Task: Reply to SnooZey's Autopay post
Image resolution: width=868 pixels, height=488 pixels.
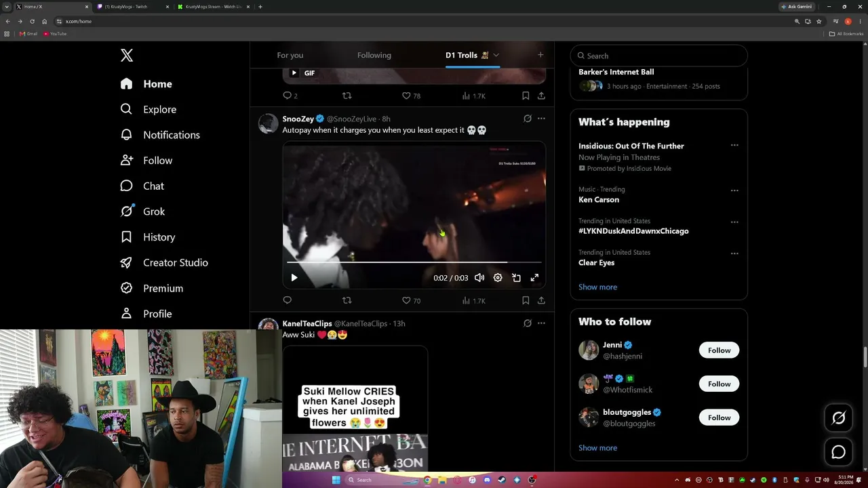Action: tap(287, 300)
